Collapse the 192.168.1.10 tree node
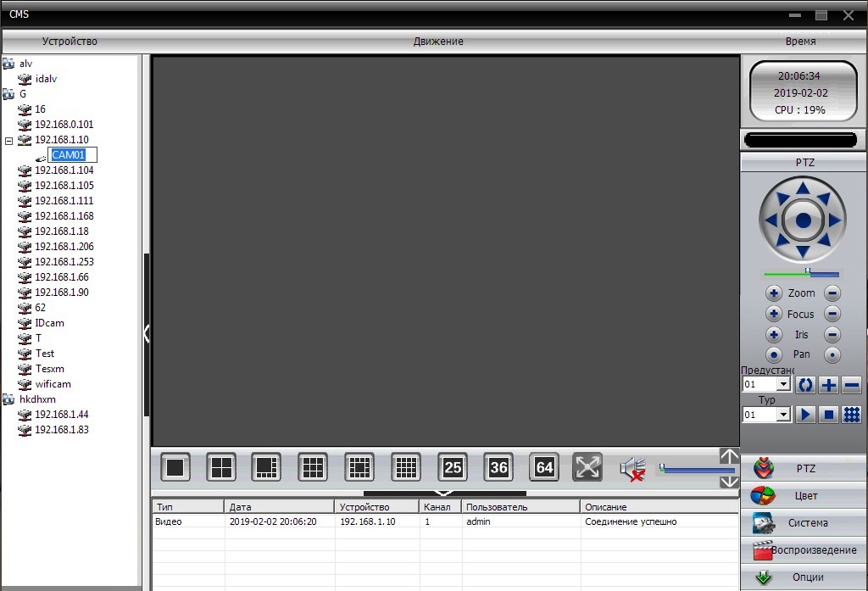 (x=9, y=140)
